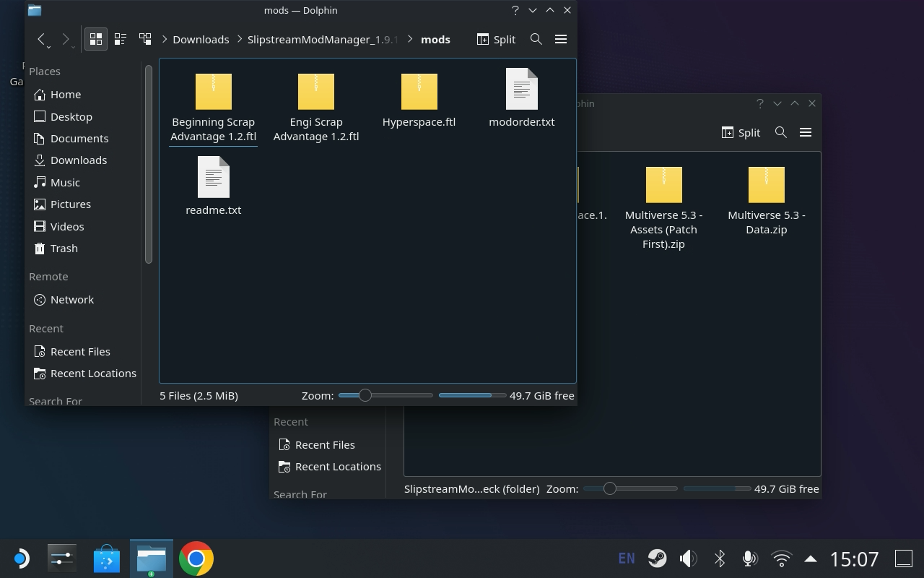Open Steam tray icon
Screen dimensions: 924x578
657,558
